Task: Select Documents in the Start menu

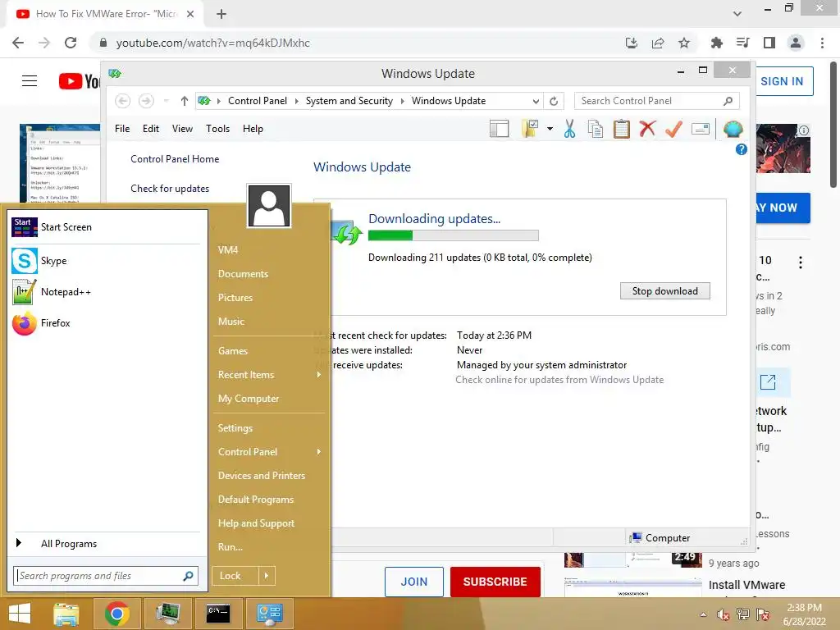Action: 243,274
